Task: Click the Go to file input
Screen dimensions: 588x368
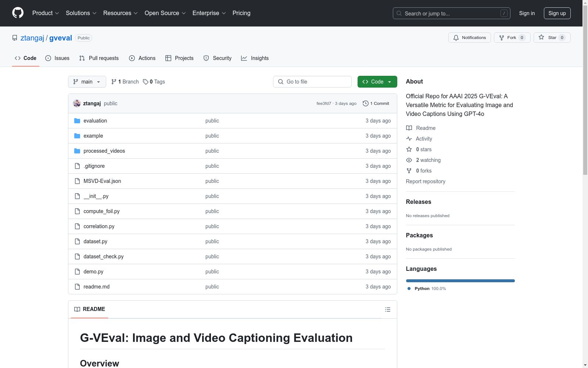Action: tap(312, 82)
